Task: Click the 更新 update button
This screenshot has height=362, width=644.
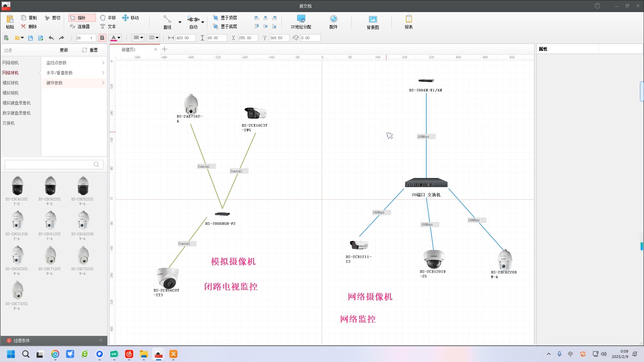Action: click(64, 50)
